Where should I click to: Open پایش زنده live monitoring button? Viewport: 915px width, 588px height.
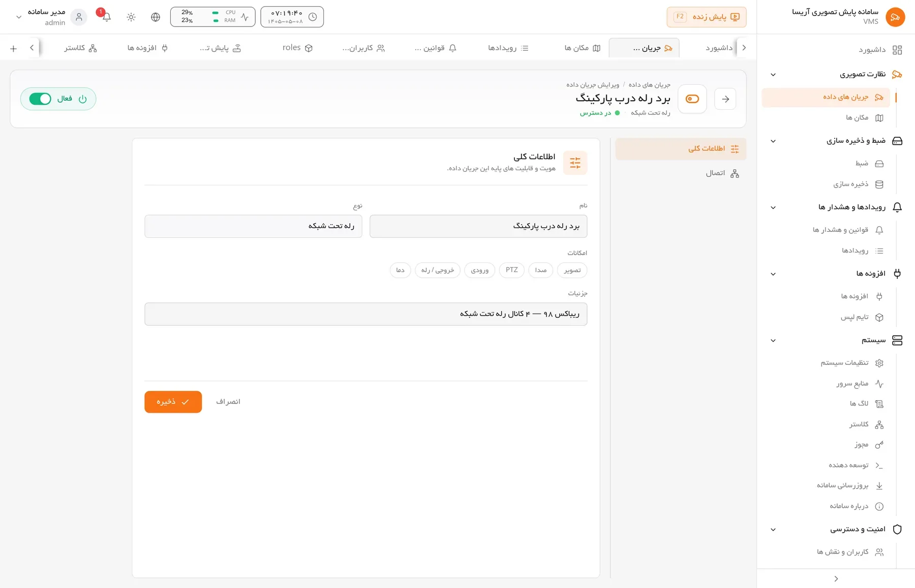[707, 17]
